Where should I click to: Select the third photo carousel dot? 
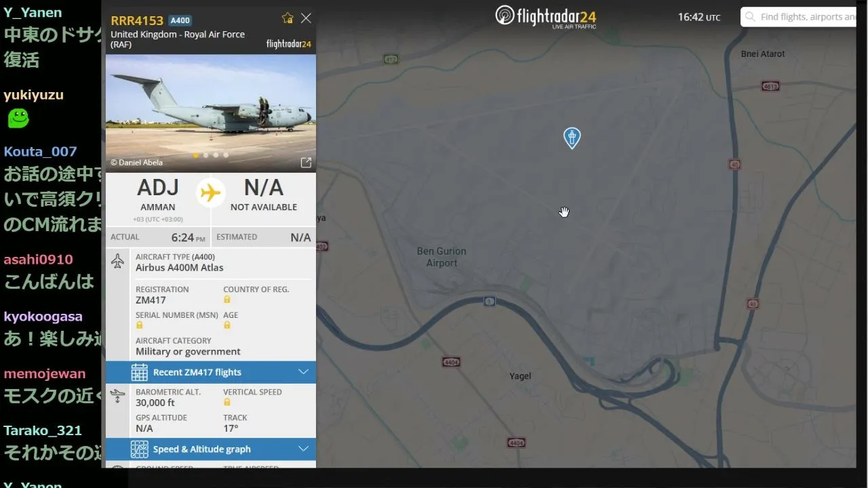(216, 155)
